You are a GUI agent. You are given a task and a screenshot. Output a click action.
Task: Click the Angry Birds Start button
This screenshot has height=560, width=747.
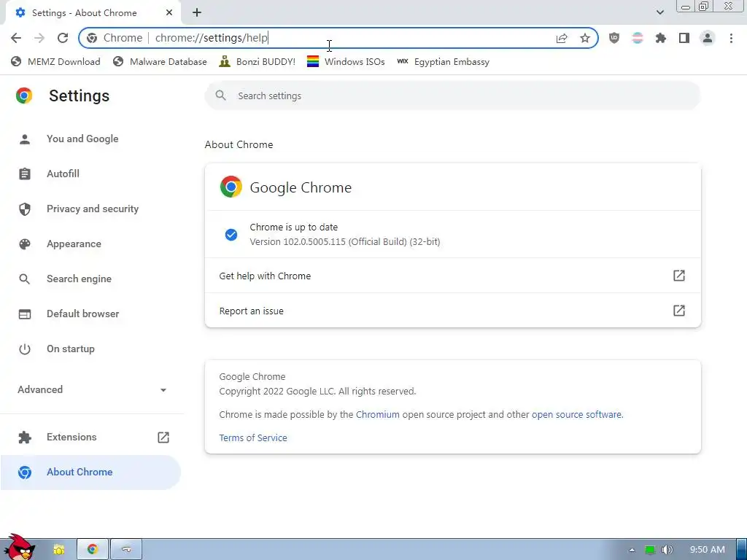[20, 548]
